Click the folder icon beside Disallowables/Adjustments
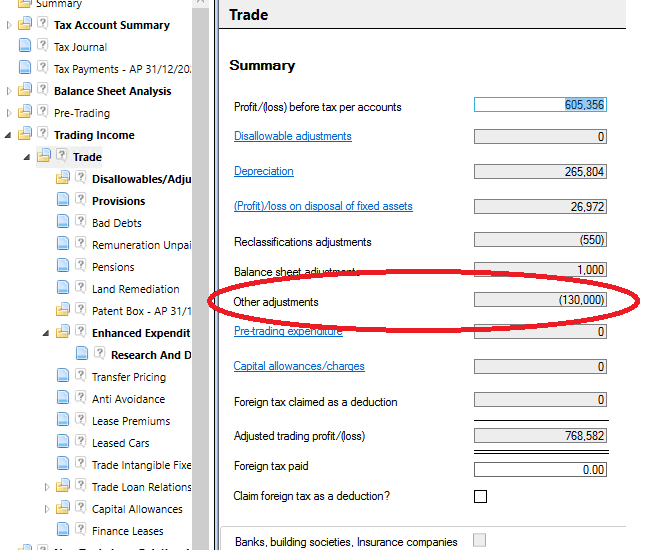This screenshot has height=550, width=649. coord(62,177)
